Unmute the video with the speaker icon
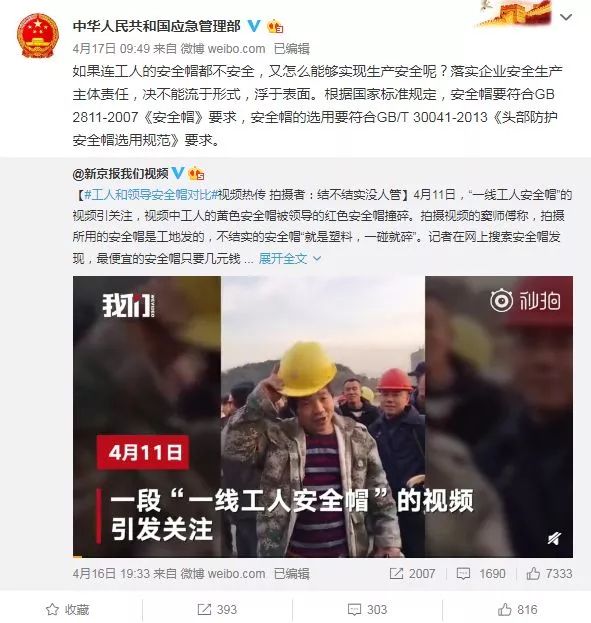The width and height of the screenshot is (591, 623). point(554,538)
